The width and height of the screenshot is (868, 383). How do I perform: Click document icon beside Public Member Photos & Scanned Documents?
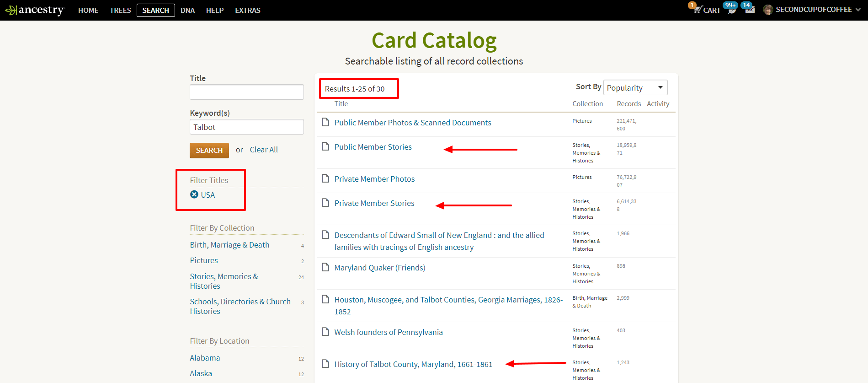tap(325, 122)
